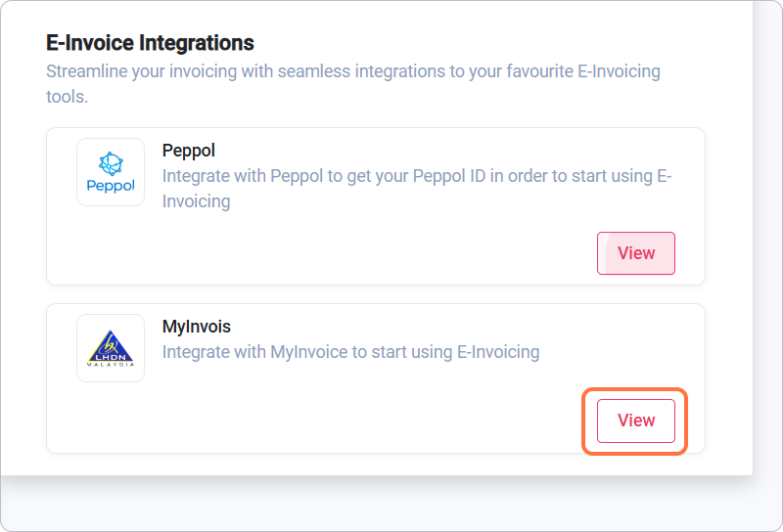Click the E-Invoice Integrations heading
Image resolution: width=783 pixels, height=532 pixels.
(x=150, y=43)
